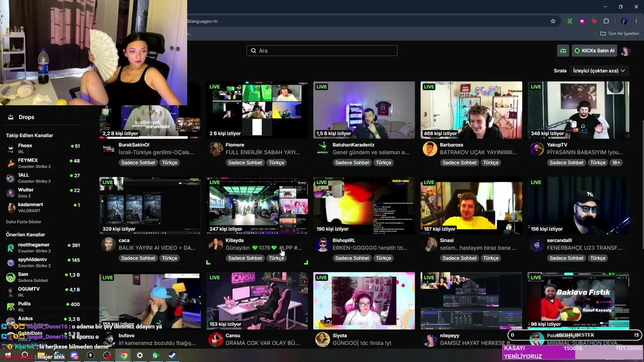644x362 pixels.
Task: Open Sam in recommended channels
Action: point(43,277)
